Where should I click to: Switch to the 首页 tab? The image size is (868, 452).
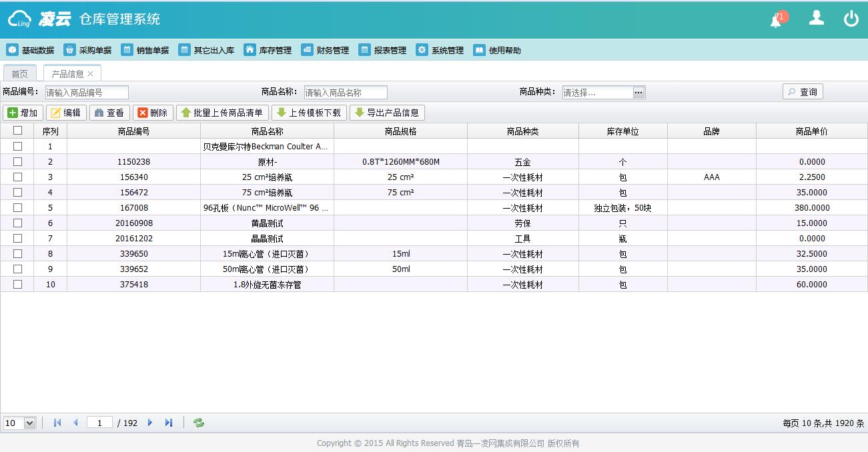(x=20, y=74)
